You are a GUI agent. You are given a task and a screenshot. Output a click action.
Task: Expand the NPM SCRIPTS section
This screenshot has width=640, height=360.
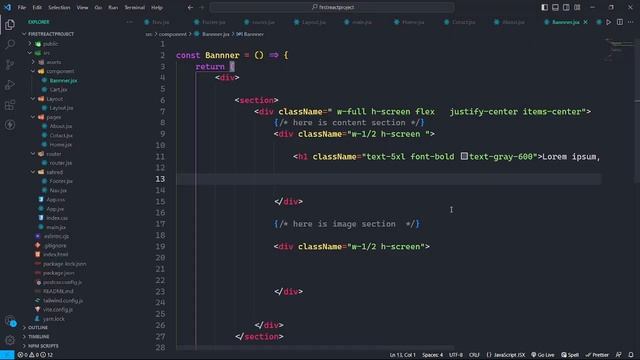[43, 346]
